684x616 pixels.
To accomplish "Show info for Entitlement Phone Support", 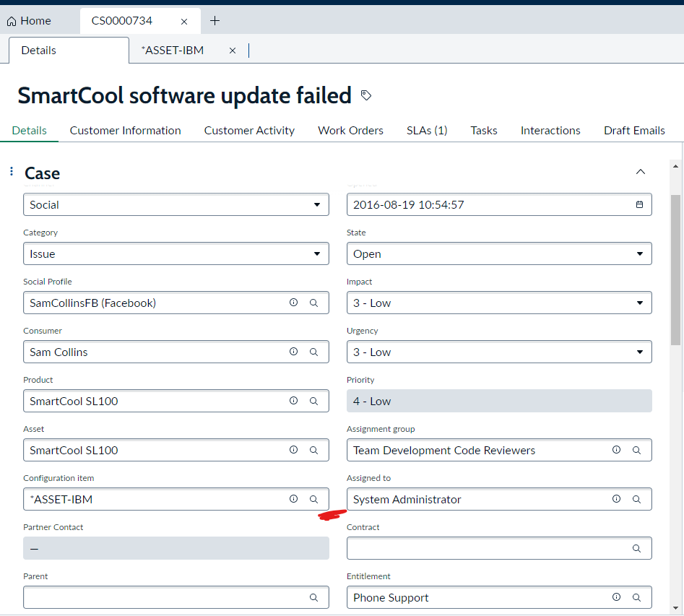I will (616, 597).
